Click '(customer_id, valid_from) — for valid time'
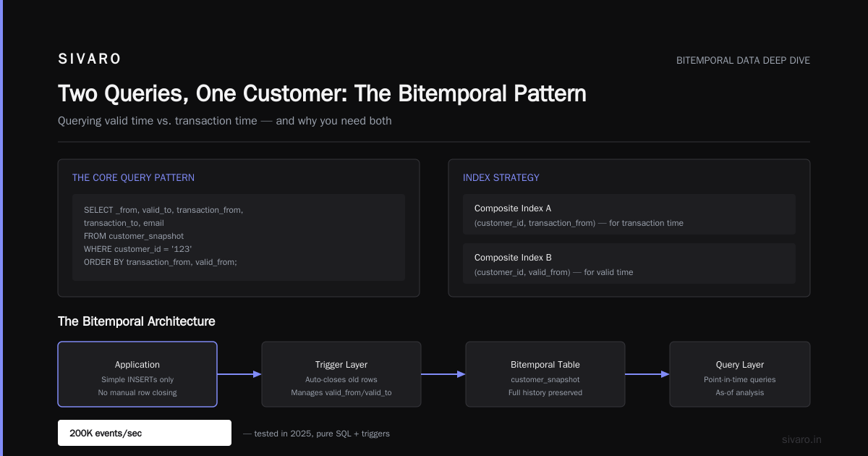Screen dimensions: 868x456 point(554,272)
